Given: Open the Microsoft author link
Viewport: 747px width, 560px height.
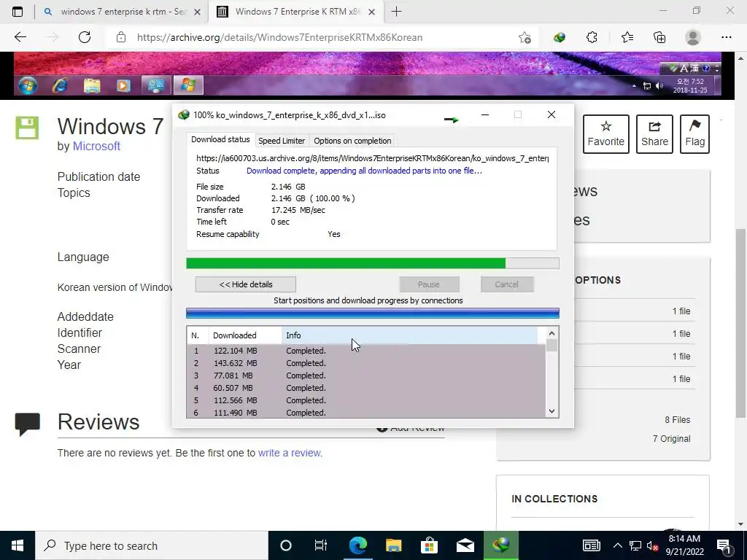Looking at the screenshot, I should 96,146.
